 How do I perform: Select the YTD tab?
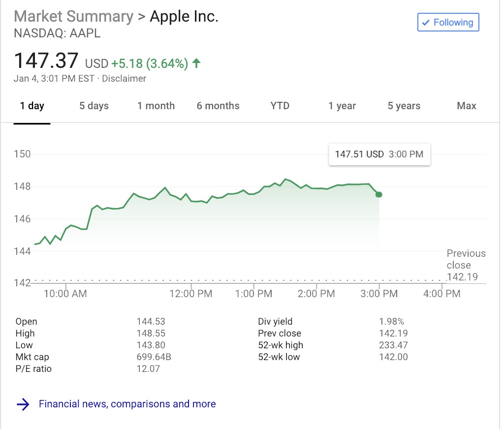point(279,105)
